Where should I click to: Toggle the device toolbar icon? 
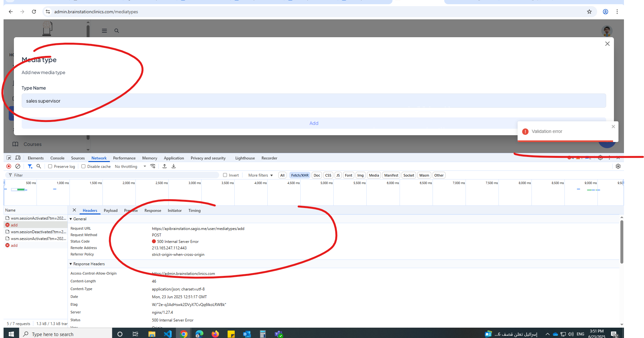coord(18,158)
